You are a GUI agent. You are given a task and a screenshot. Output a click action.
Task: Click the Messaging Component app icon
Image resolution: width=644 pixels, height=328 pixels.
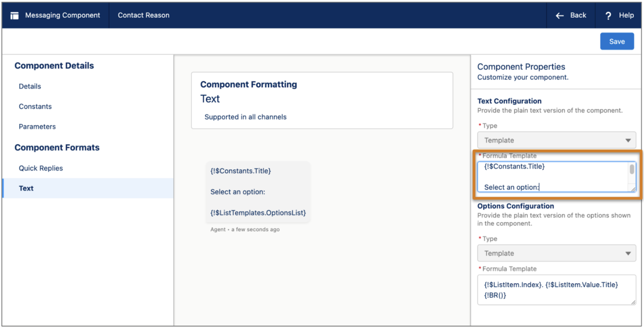[14, 15]
